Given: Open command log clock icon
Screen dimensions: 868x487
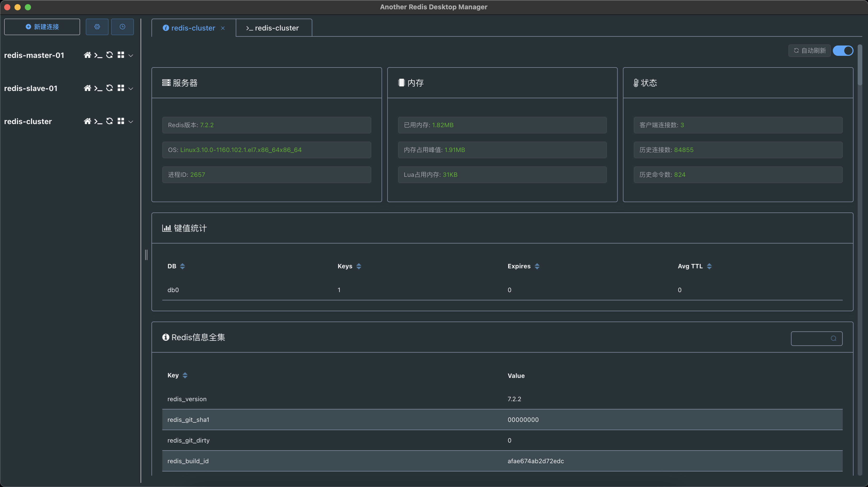Looking at the screenshot, I should pyautogui.click(x=122, y=27).
